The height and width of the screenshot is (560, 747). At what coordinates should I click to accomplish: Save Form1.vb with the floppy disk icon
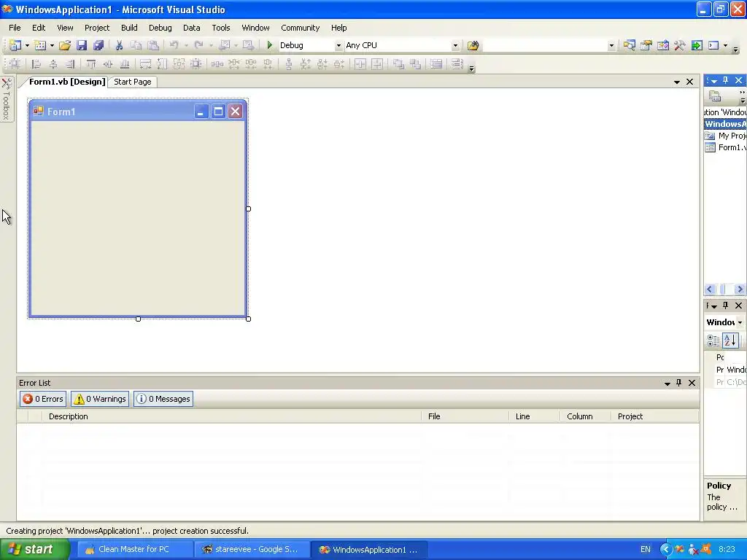click(82, 45)
